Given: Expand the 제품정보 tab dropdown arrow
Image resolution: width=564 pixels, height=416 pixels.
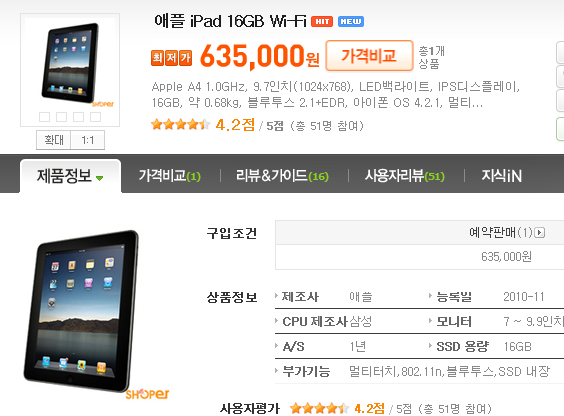Looking at the screenshot, I should click(x=100, y=178).
